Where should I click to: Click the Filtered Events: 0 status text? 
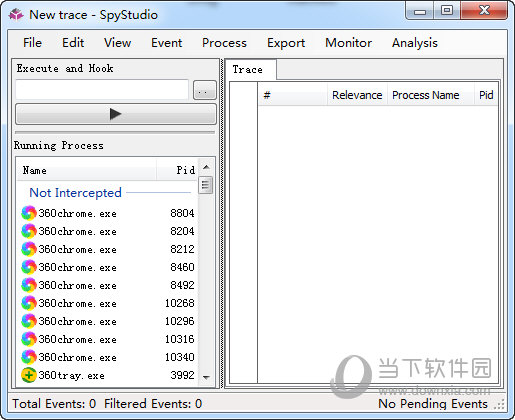tap(153, 404)
